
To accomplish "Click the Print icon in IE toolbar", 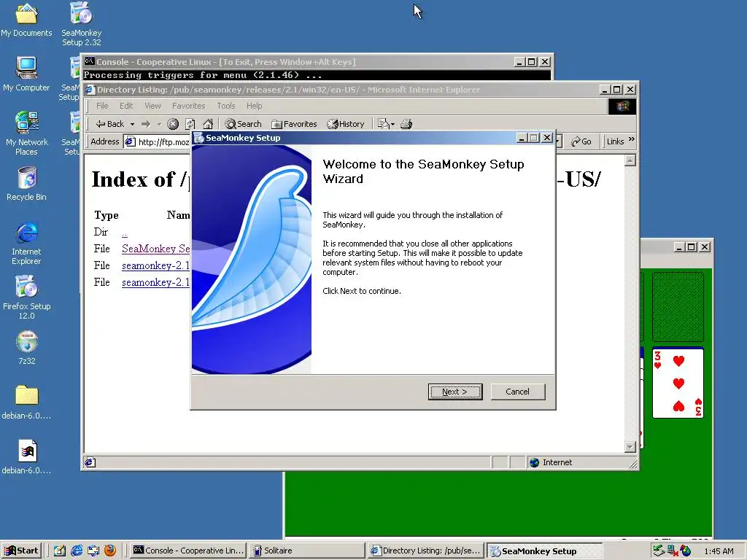I will 406,124.
